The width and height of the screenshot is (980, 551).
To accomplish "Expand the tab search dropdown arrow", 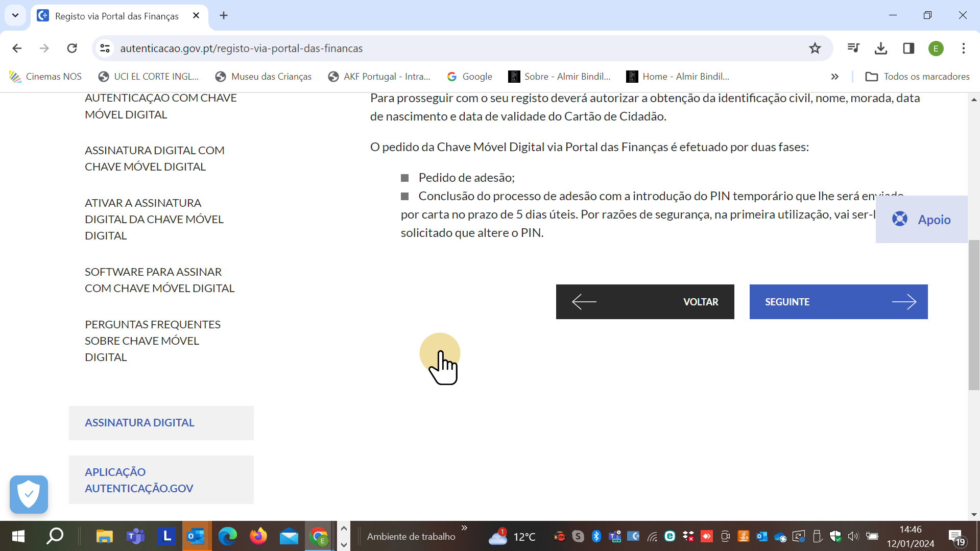I will click(x=15, y=15).
